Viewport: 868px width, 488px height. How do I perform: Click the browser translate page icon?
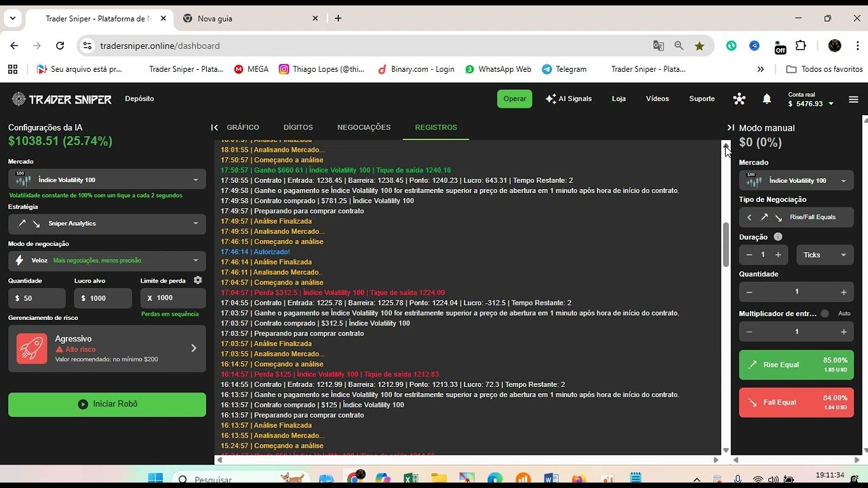click(x=658, y=45)
